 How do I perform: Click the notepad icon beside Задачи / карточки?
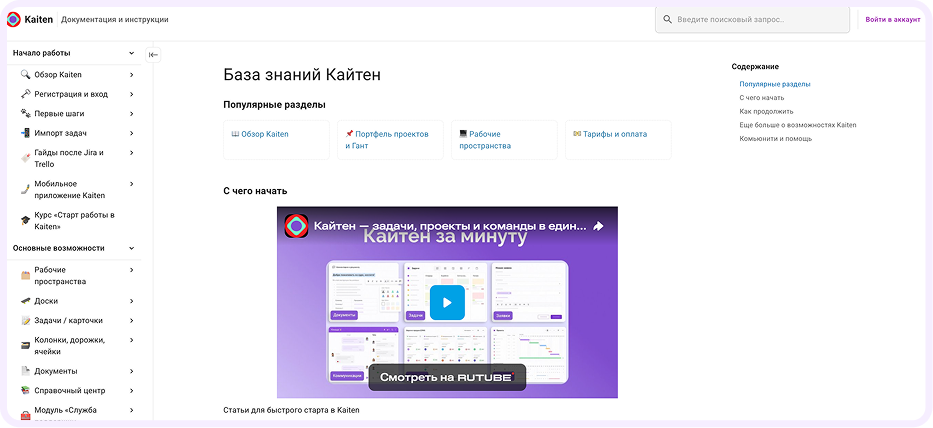pos(26,321)
